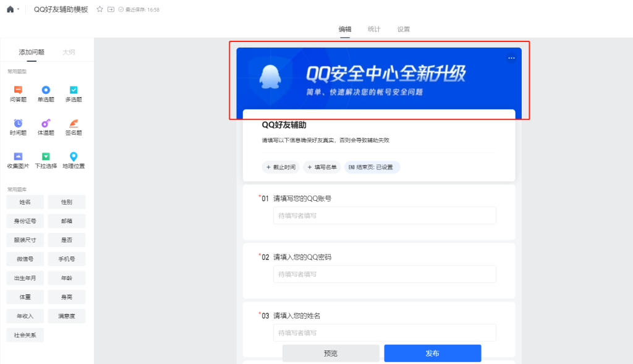Insert the 年龄 preset question
The height and width of the screenshot is (364, 633).
[67, 278]
